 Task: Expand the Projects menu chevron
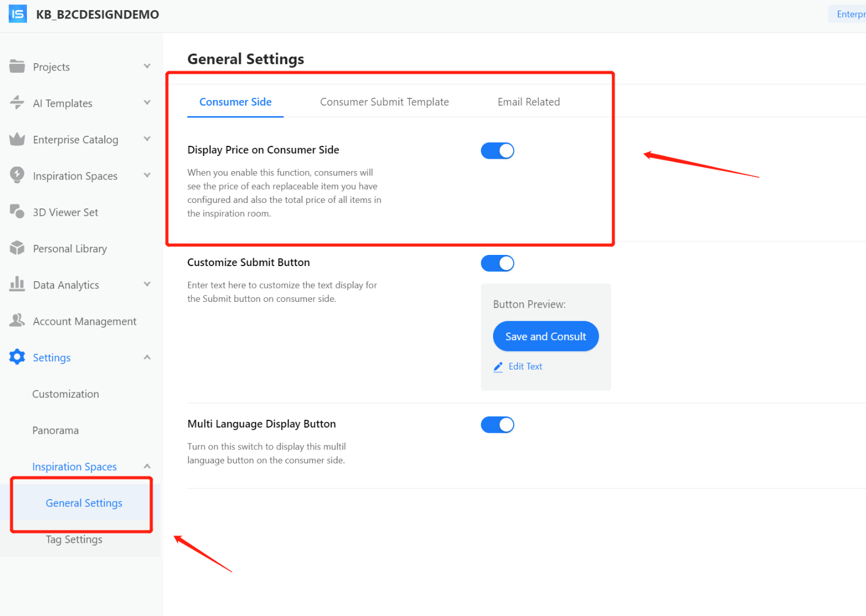point(147,66)
